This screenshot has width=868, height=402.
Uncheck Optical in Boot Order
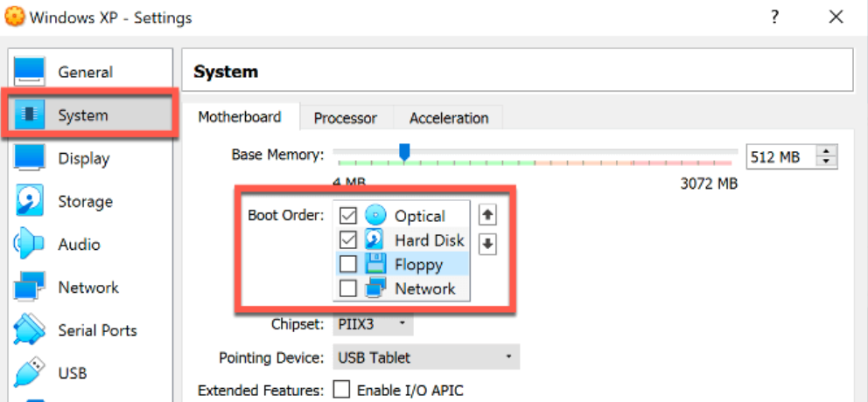pyautogui.click(x=348, y=216)
